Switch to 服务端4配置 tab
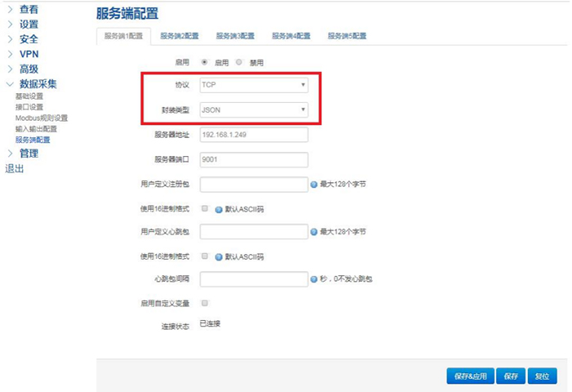The height and width of the screenshot is (392, 572). click(x=291, y=36)
